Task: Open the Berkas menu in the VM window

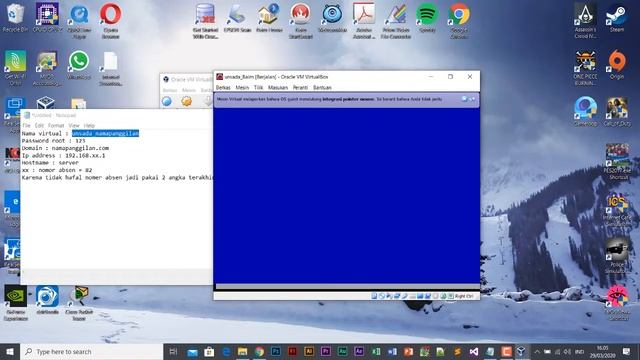Action: coord(223,87)
